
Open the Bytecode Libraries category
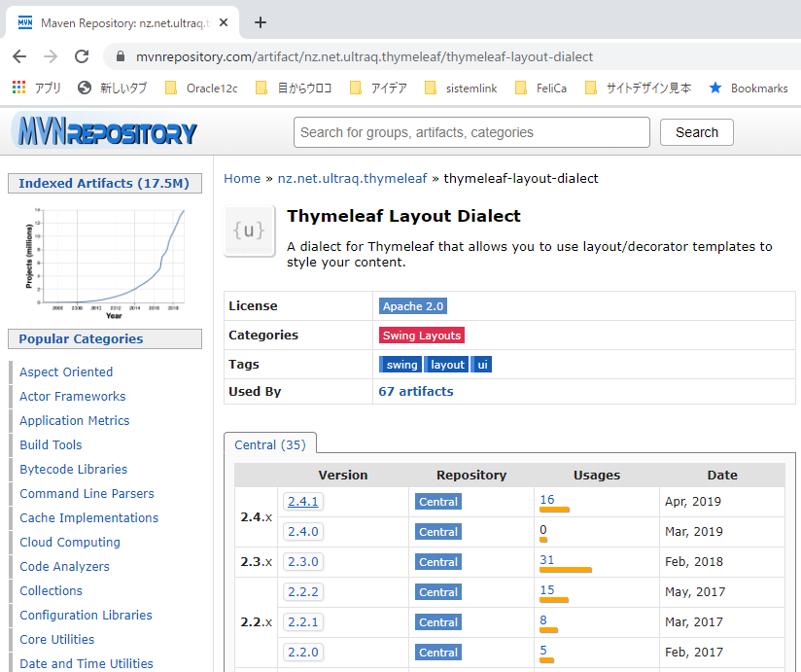point(74,469)
